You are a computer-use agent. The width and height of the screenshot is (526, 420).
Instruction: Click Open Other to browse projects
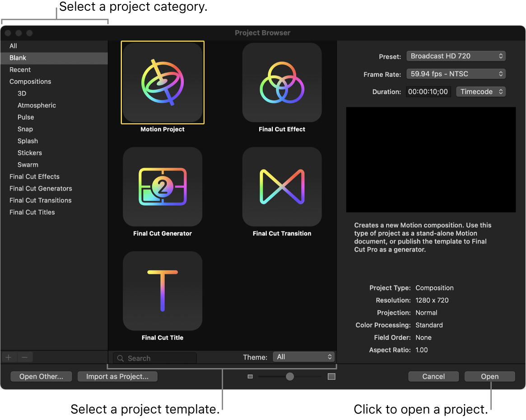point(41,376)
